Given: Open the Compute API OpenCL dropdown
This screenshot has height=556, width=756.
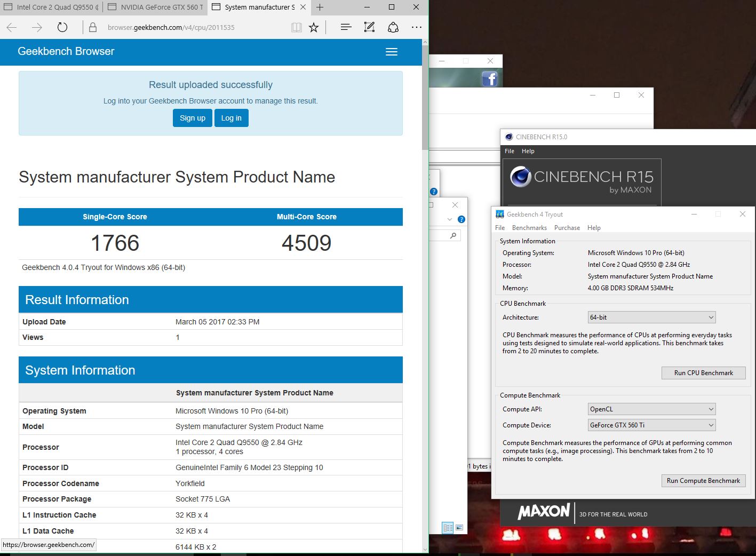Looking at the screenshot, I should coord(651,409).
